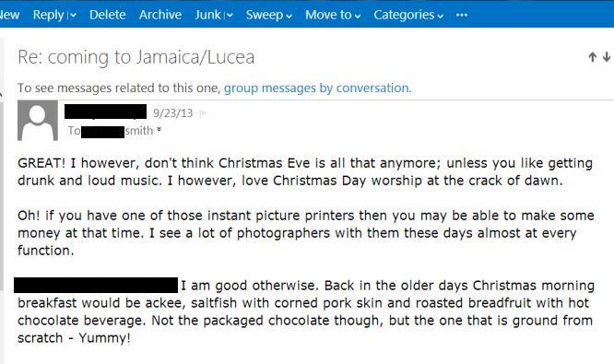Click the message date 9/23/13
This screenshot has width=614, height=364.
[x=172, y=113]
